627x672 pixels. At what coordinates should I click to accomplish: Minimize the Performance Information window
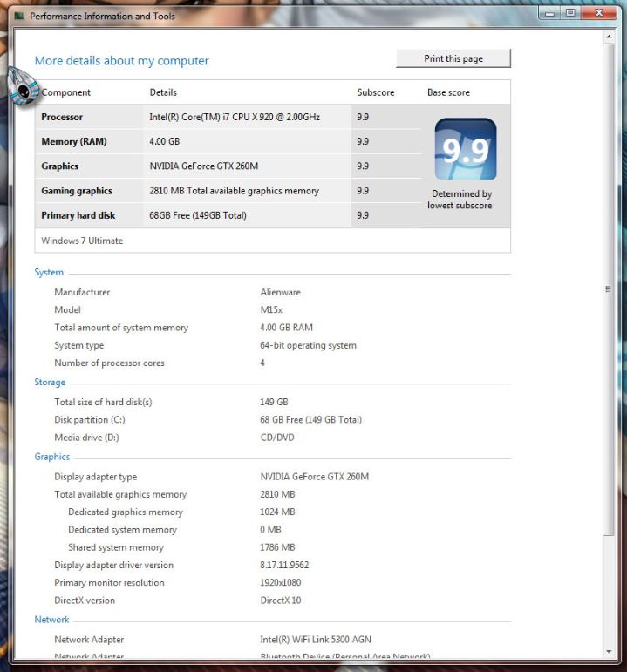pyautogui.click(x=549, y=13)
